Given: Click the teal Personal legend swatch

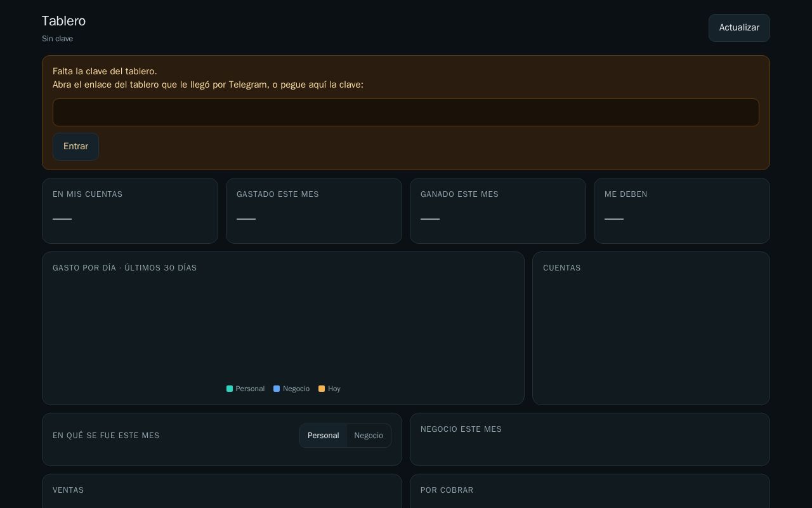Looking at the screenshot, I should 230,389.
